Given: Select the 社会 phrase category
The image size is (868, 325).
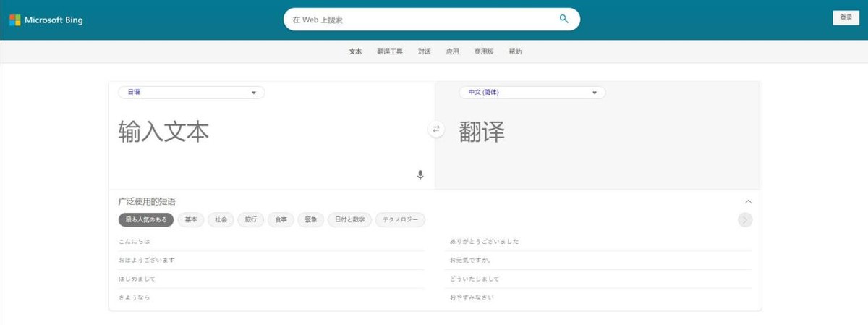Looking at the screenshot, I should (x=221, y=220).
